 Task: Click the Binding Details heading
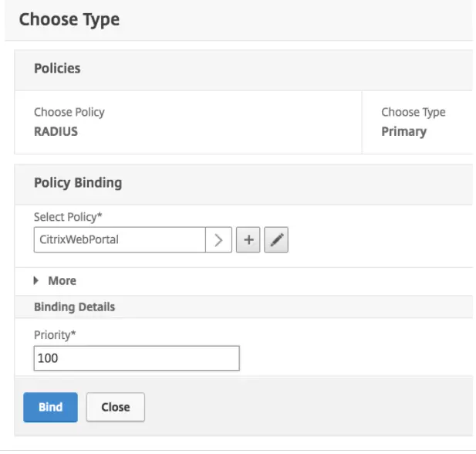point(74,307)
